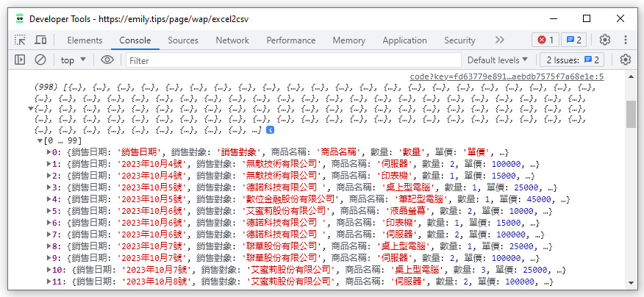Clear the console with the ban icon
This screenshot has width=644, height=297.
coord(40,60)
